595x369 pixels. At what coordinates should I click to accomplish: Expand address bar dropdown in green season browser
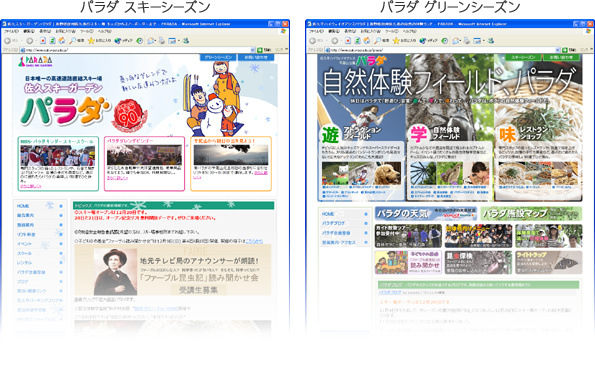pyautogui.click(x=557, y=50)
